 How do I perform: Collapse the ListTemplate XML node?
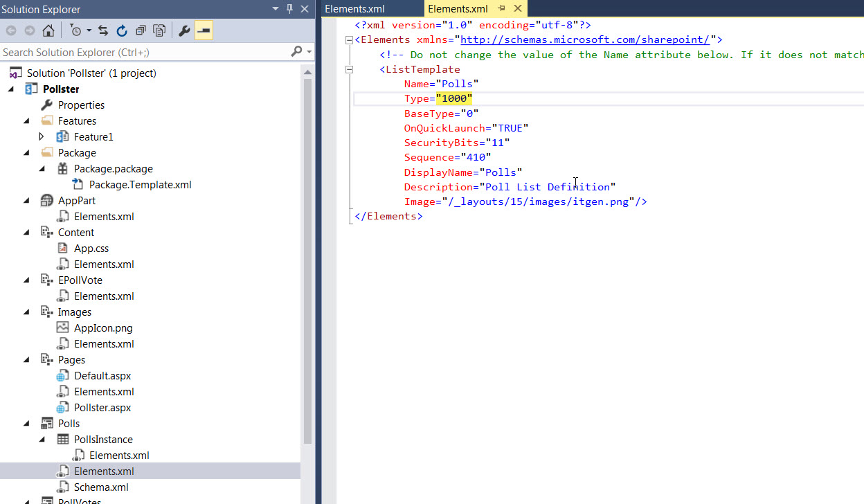click(350, 69)
